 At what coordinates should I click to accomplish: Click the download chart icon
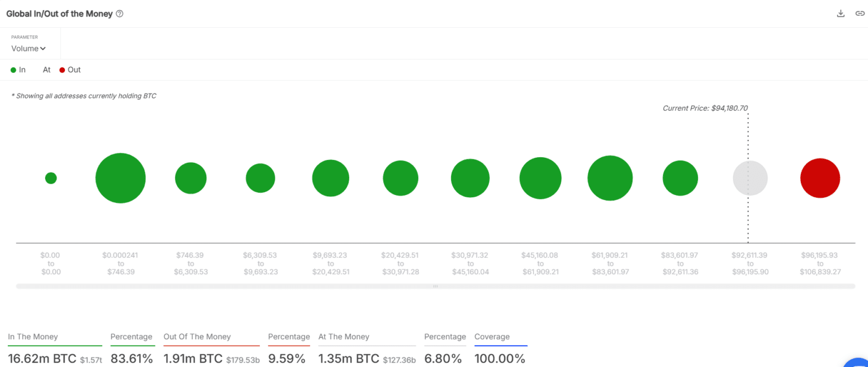point(841,14)
